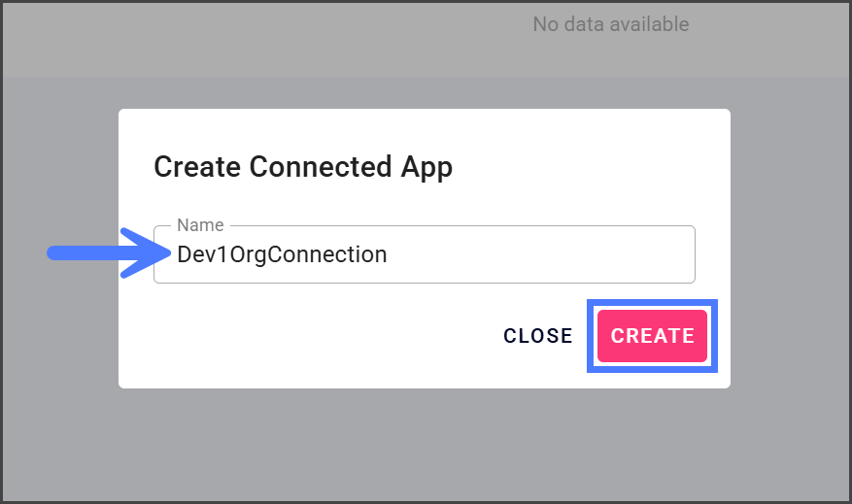Click the blank dialog area beside the title
This screenshot has height=504, width=852.
coord(593,167)
